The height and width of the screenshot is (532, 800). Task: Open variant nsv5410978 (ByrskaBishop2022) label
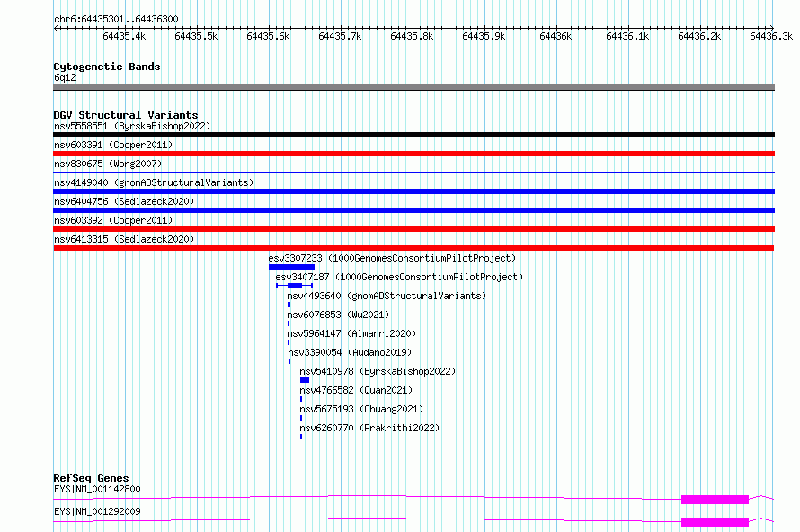pos(378,371)
